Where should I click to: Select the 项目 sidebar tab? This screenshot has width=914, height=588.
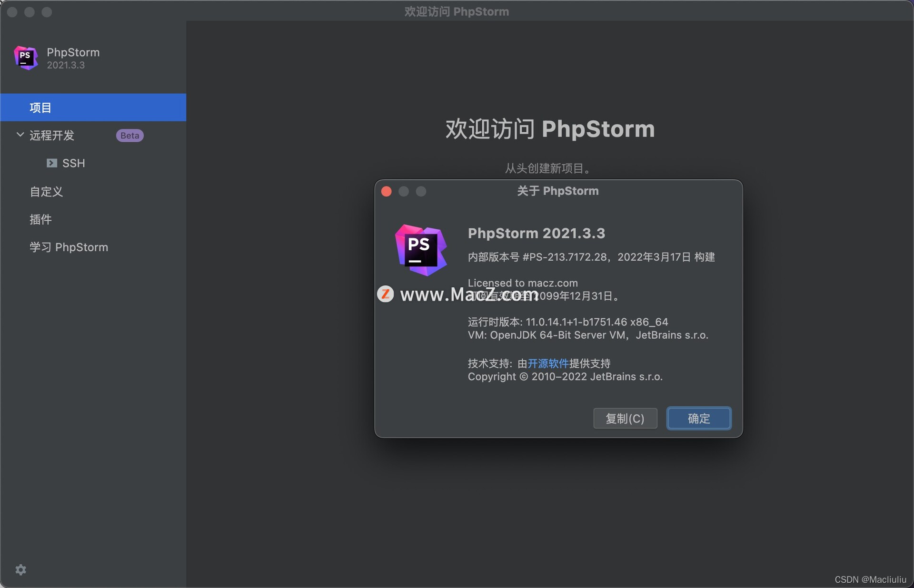[x=40, y=108]
